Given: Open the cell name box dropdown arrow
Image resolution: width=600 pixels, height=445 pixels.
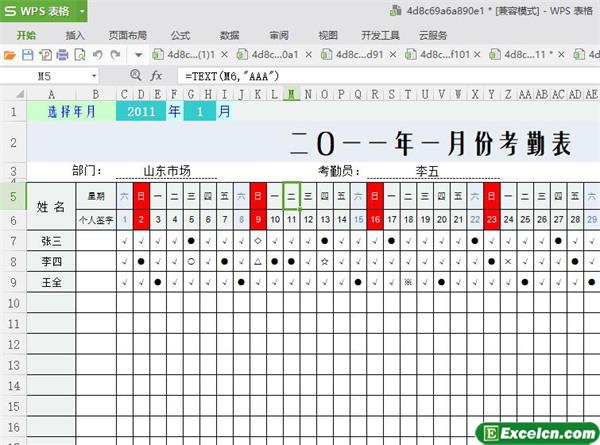Looking at the screenshot, I should pyautogui.click(x=94, y=76).
